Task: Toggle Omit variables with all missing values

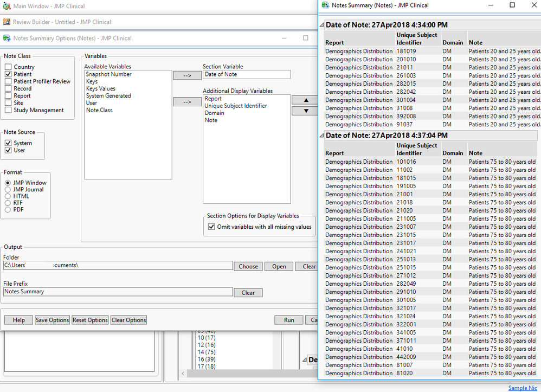Action: tap(211, 227)
